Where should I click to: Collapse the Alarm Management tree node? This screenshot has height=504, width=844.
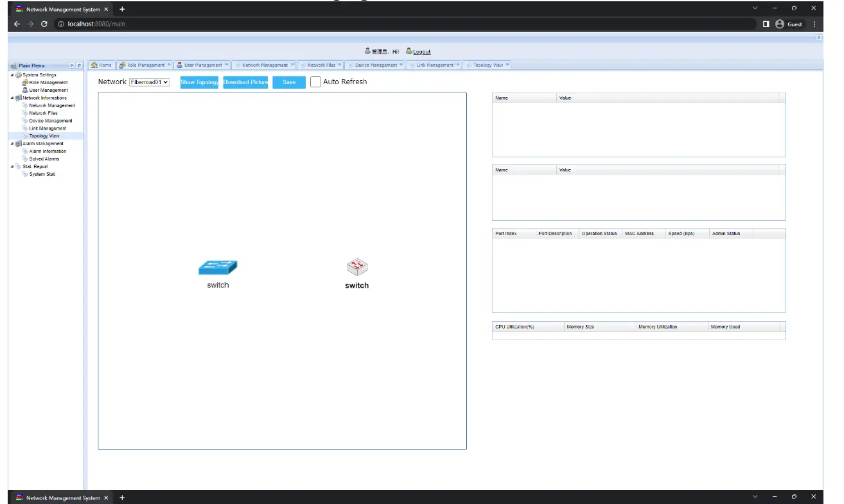coord(12,143)
